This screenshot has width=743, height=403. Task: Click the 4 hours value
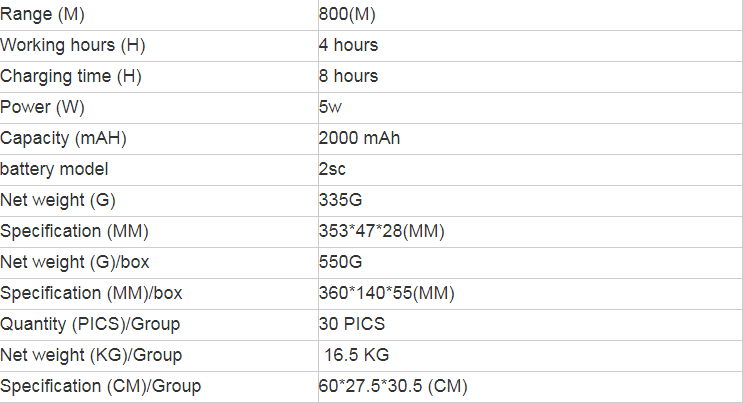tap(348, 45)
